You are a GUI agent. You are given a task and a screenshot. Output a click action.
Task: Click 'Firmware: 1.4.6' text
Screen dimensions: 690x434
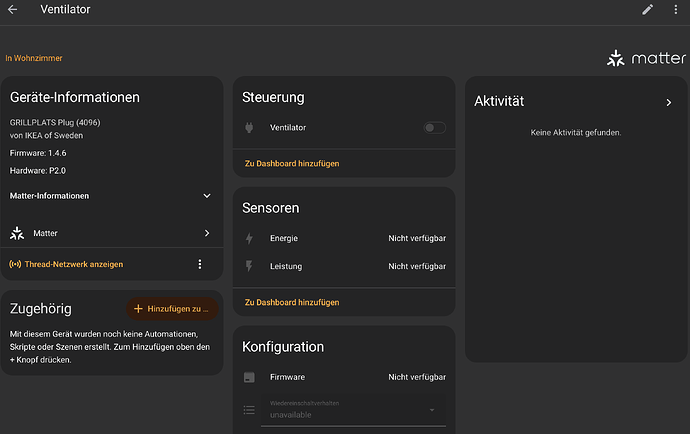click(38, 153)
